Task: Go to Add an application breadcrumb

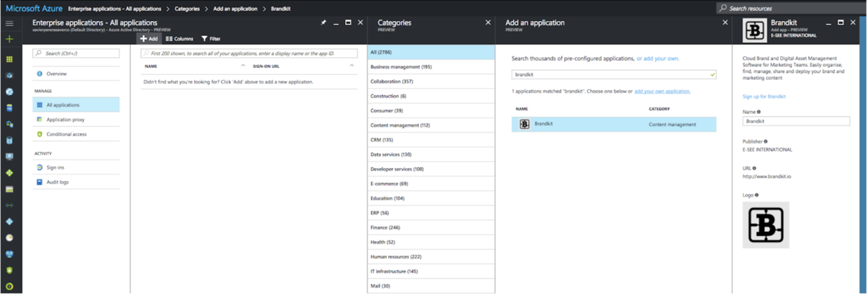Action: (x=237, y=9)
